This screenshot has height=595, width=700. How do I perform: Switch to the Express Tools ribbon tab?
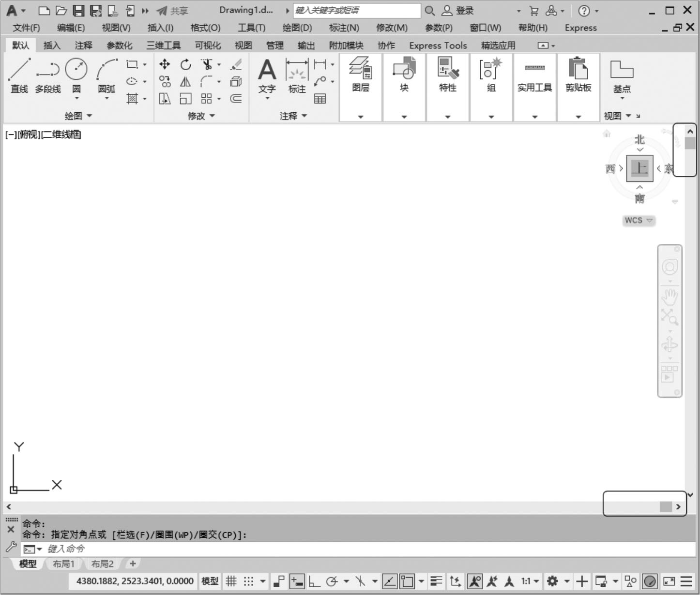438,45
